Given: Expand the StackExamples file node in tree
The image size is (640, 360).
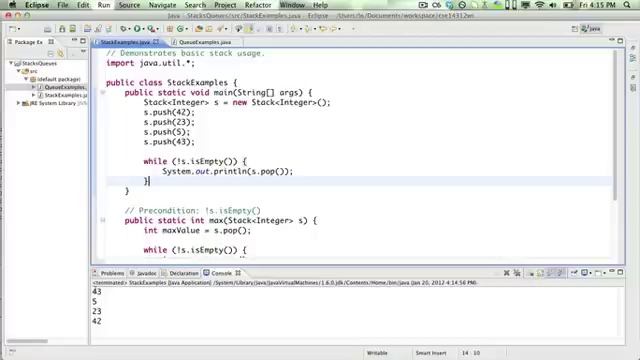Looking at the screenshot, I should click(34, 95).
